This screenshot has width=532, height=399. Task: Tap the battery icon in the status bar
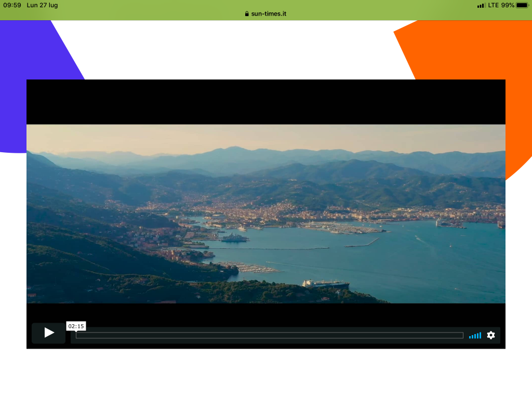coord(522,5)
